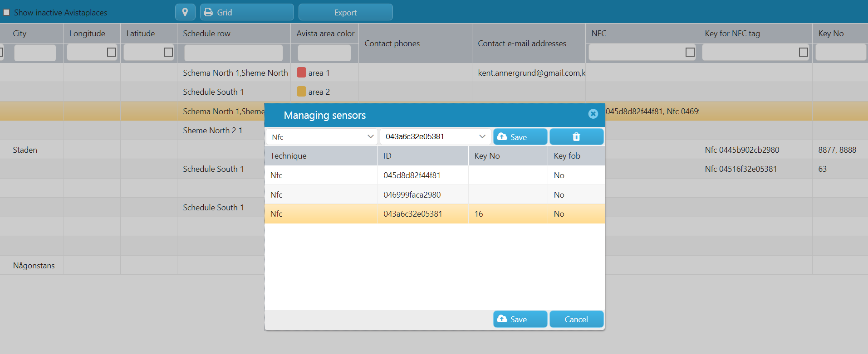Screen dimensions: 868x354
Task: Sort by City column header
Action: (x=35, y=34)
